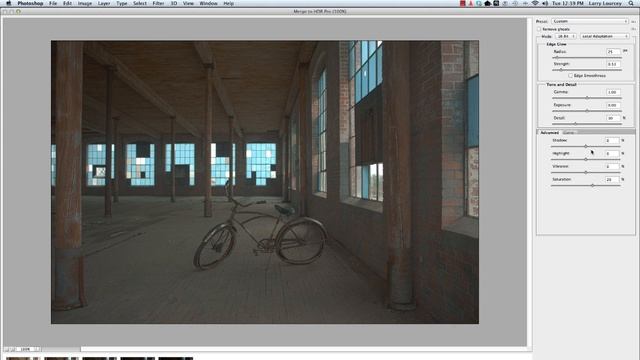Open the File menu
This screenshot has height=360, width=640.
[x=53, y=3]
